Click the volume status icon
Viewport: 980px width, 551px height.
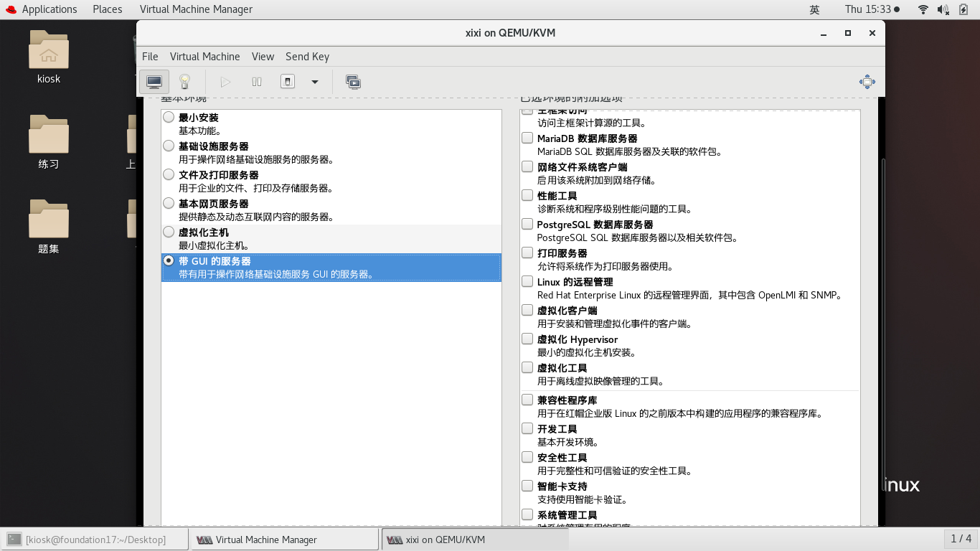pyautogui.click(x=943, y=9)
